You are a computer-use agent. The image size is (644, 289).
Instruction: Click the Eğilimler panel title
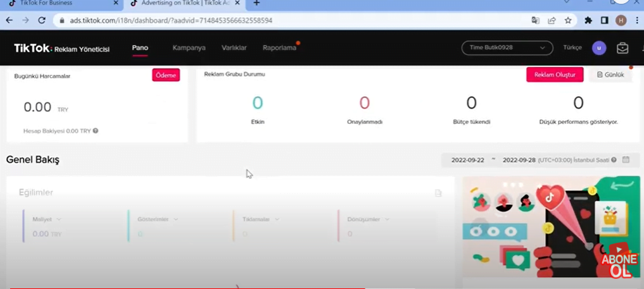35,193
